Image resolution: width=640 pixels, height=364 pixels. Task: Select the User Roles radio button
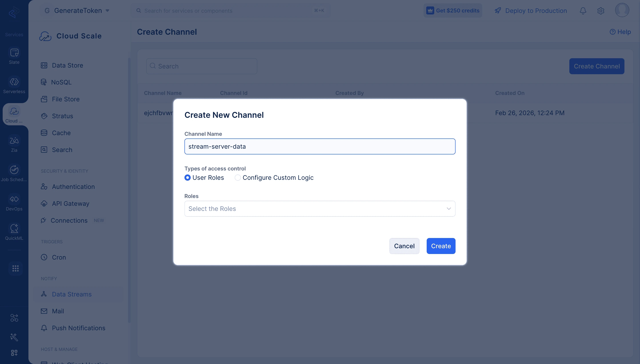tap(187, 178)
